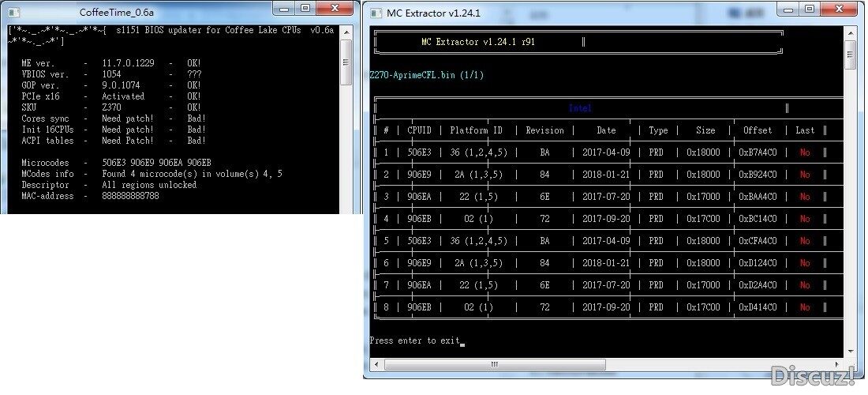868x395 pixels.
Task: Click offset 0xB924C0 in row 2
Action: coord(758,175)
